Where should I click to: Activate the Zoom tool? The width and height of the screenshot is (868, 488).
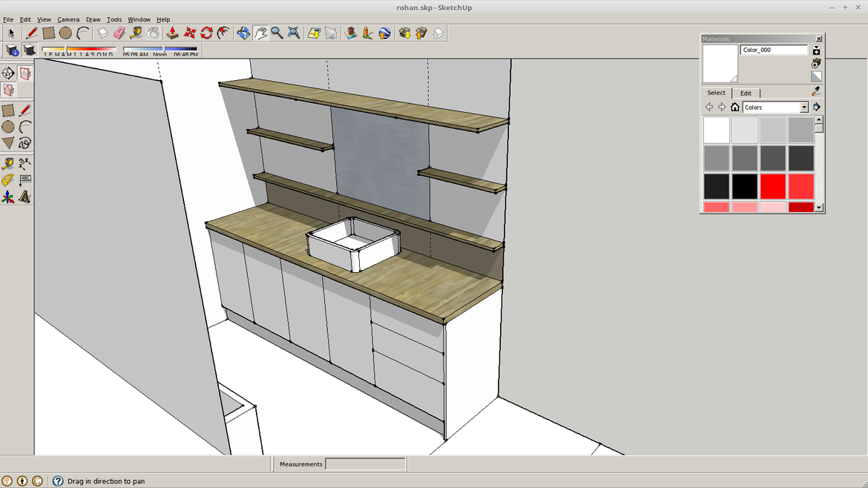[276, 33]
